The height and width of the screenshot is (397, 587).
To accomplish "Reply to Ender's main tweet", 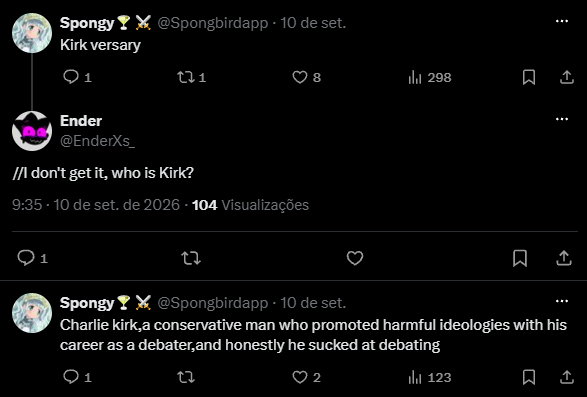I will 33,258.
